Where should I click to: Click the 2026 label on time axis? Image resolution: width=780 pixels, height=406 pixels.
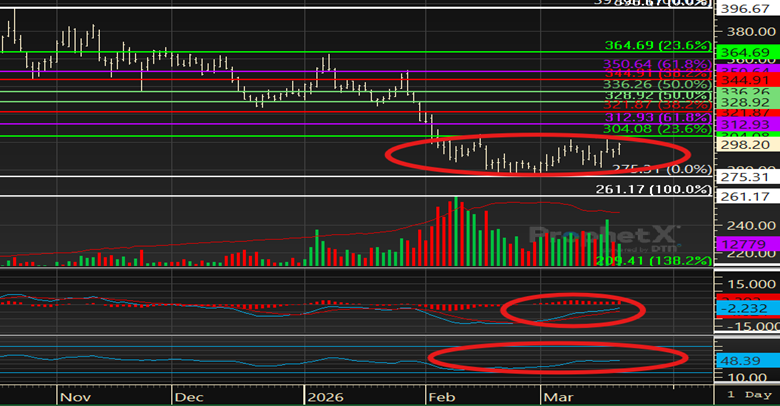click(x=325, y=398)
